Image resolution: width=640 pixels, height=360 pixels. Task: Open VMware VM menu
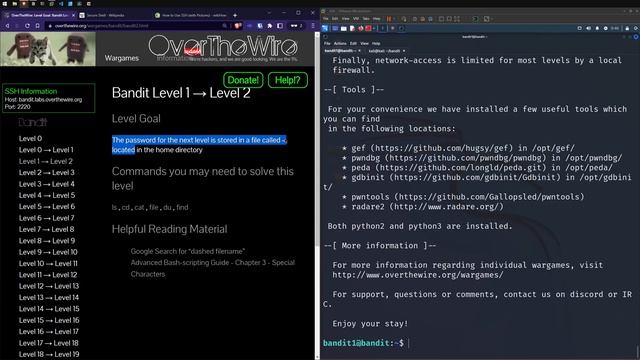click(356, 19)
